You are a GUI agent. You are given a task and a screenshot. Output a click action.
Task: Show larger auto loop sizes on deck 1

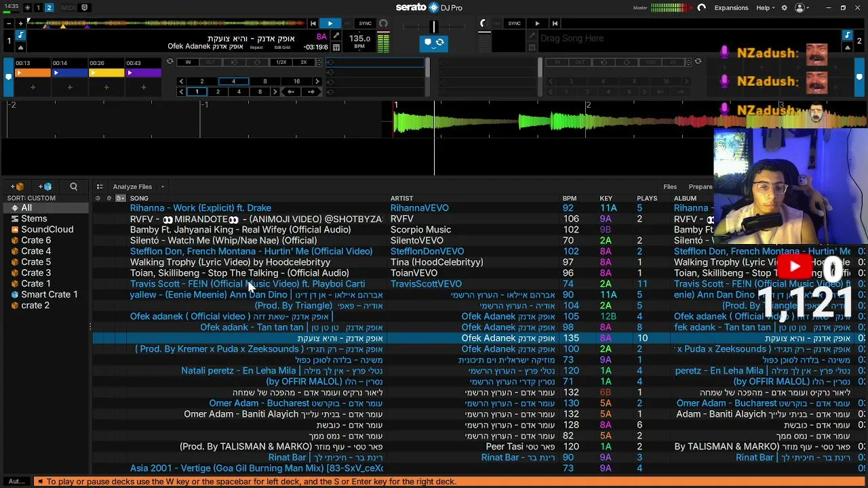point(317,81)
